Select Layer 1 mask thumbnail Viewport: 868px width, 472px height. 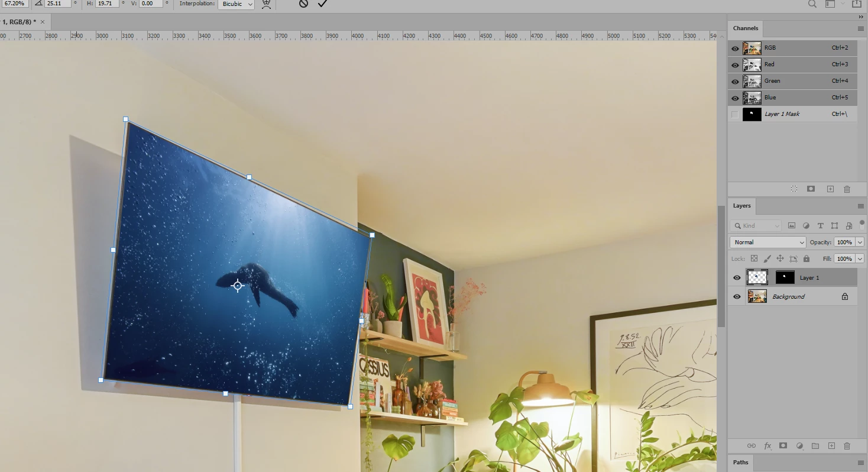(x=785, y=277)
